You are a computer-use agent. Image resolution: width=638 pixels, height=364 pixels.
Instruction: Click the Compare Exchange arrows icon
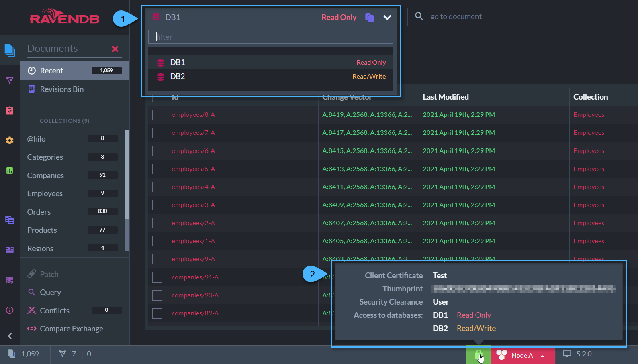click(32, 329)
